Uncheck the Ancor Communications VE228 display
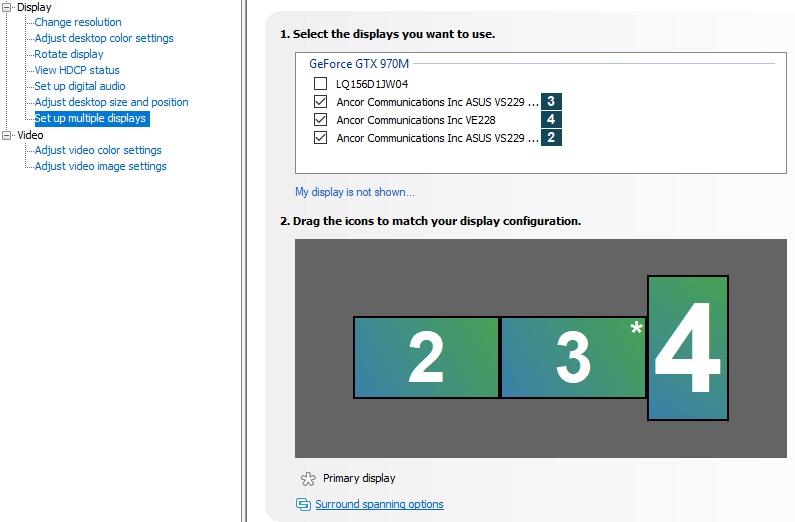 click(x=320, y=120)
